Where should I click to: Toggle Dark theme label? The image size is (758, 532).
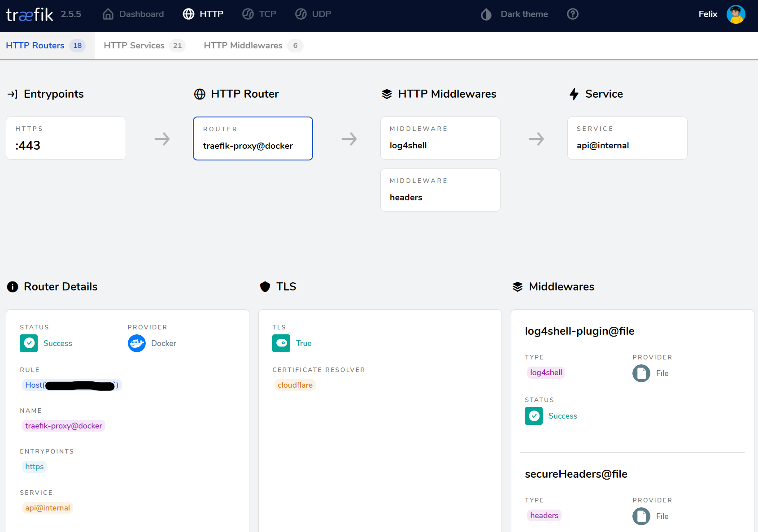tap(524, 14)
